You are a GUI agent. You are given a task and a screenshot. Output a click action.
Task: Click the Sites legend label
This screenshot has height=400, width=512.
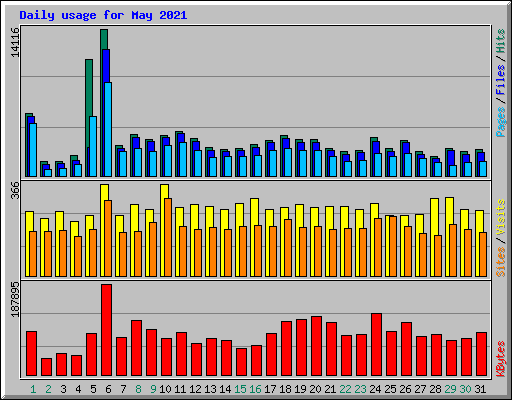501,262
